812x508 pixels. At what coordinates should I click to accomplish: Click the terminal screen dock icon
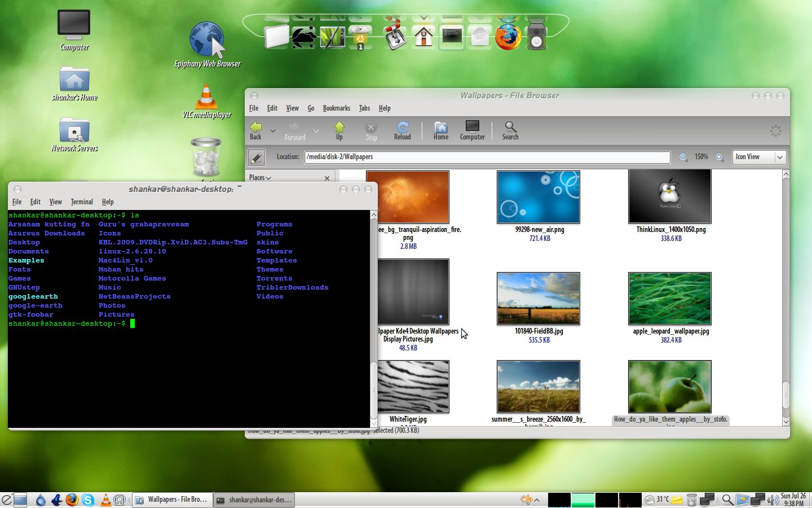tap(452, 37)
